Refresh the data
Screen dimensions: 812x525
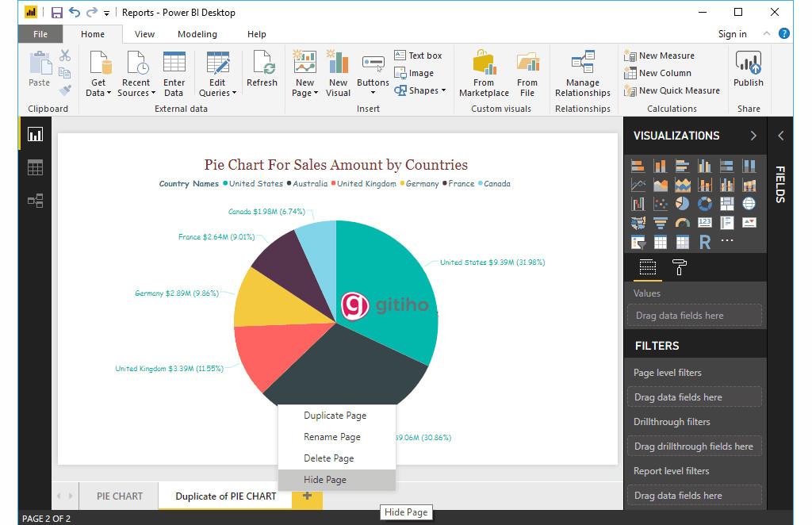[x=262, y=69]
